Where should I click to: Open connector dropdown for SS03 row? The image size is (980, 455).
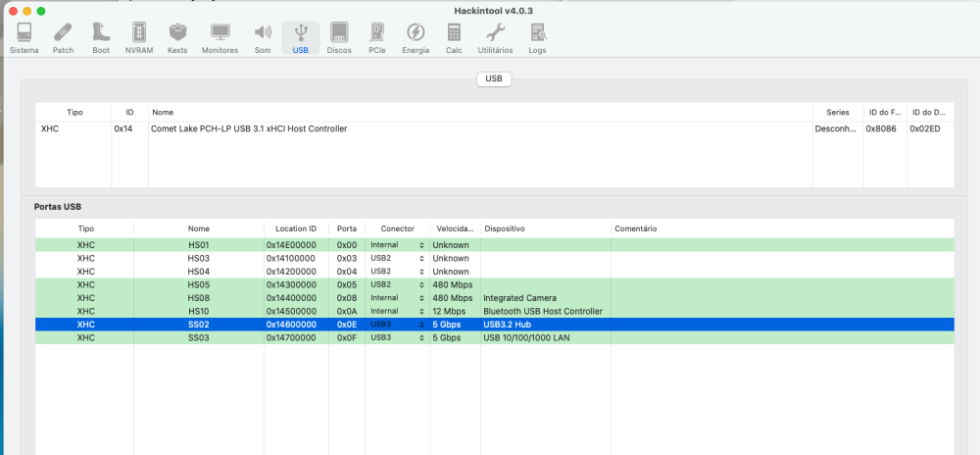pyautogui.click(x=398, y=337)
